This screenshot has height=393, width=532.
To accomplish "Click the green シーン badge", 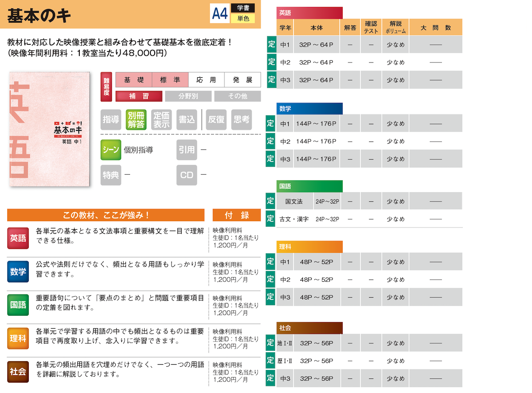I will pos(110,150).
